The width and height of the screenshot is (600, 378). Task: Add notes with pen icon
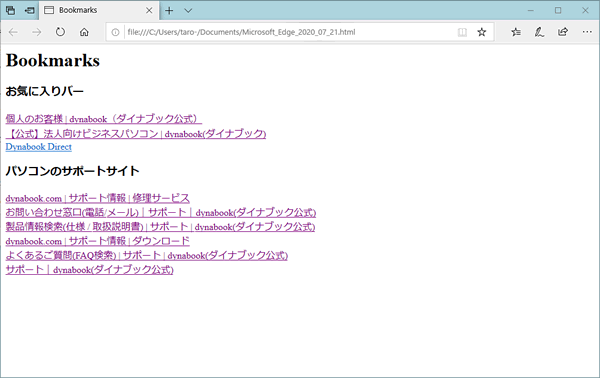coord(539,32)
